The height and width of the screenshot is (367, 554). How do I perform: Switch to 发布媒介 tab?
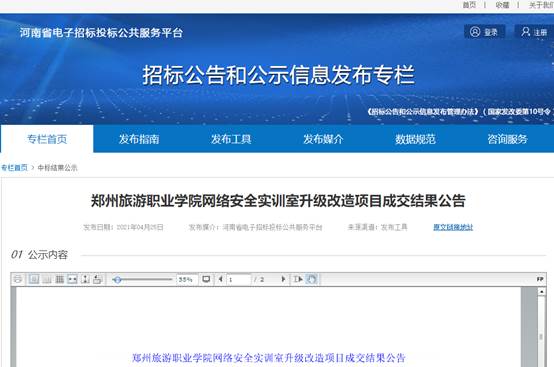(323, 139)
